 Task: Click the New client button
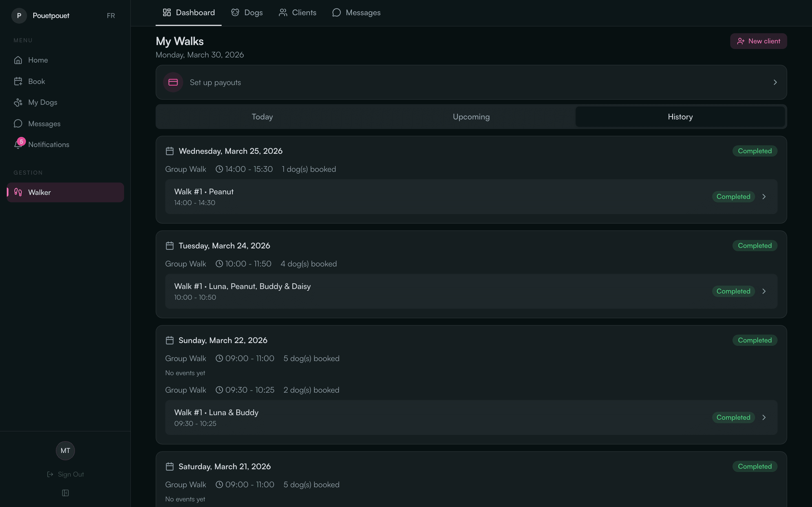[758, 41]
